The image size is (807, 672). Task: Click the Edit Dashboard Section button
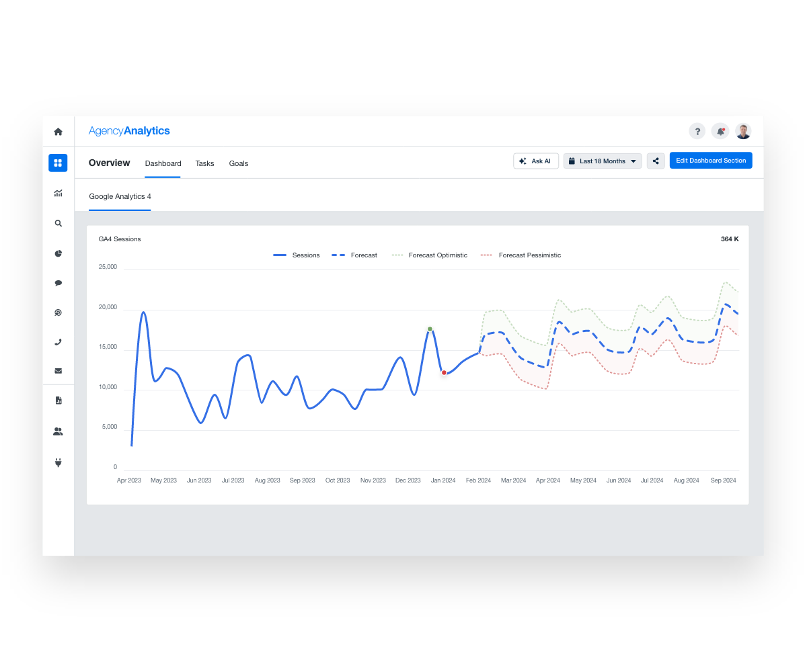(710, 160)
